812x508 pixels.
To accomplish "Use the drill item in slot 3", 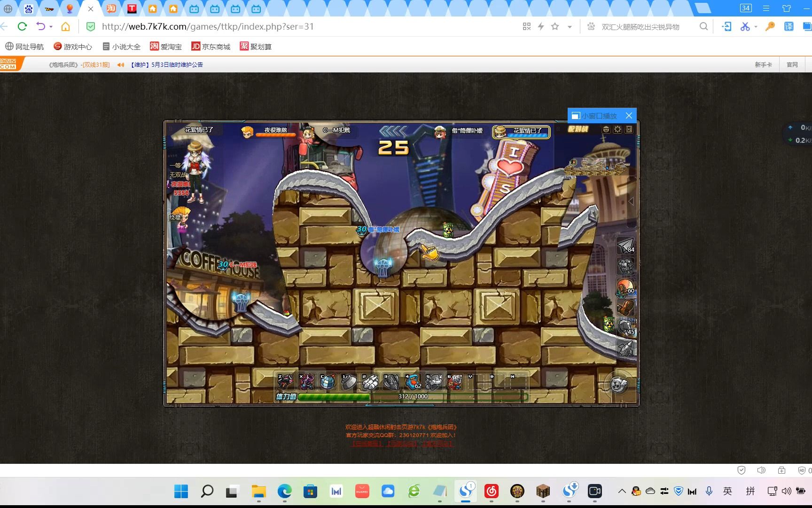I will [391, 382].
